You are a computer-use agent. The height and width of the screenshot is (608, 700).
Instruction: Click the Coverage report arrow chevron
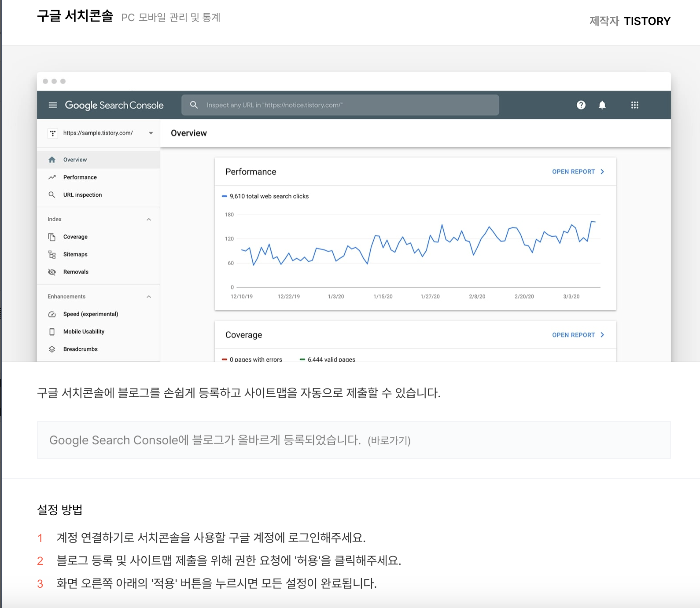(x=602, y=335)
